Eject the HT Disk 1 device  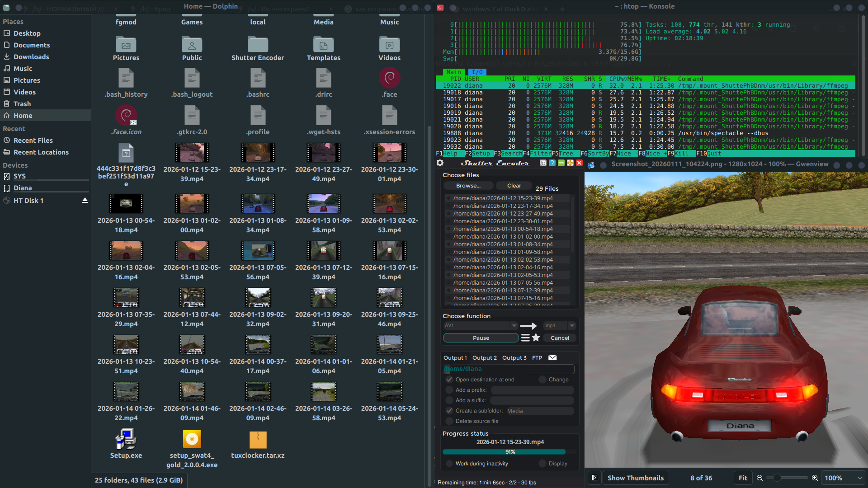pos(85,200)
